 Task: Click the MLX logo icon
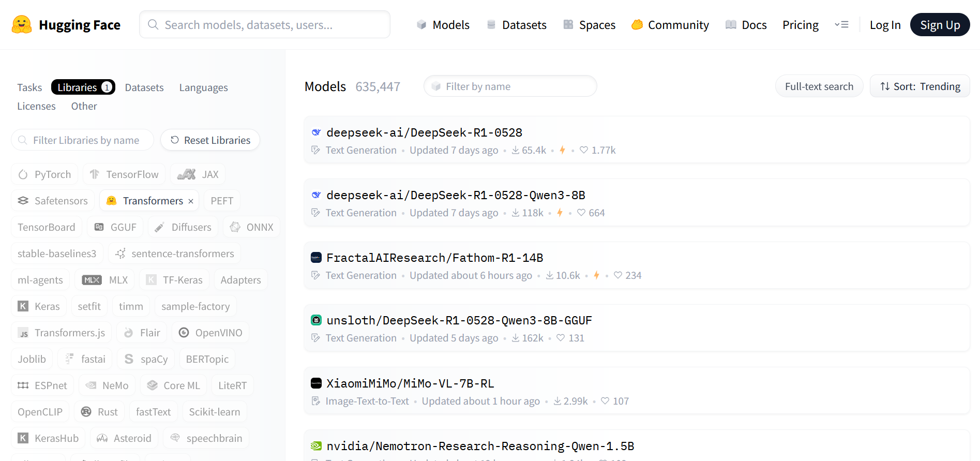(x=92, y=280)
